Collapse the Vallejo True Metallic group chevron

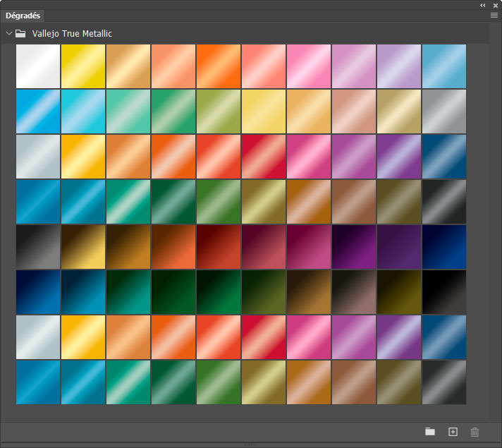(8, 33)
